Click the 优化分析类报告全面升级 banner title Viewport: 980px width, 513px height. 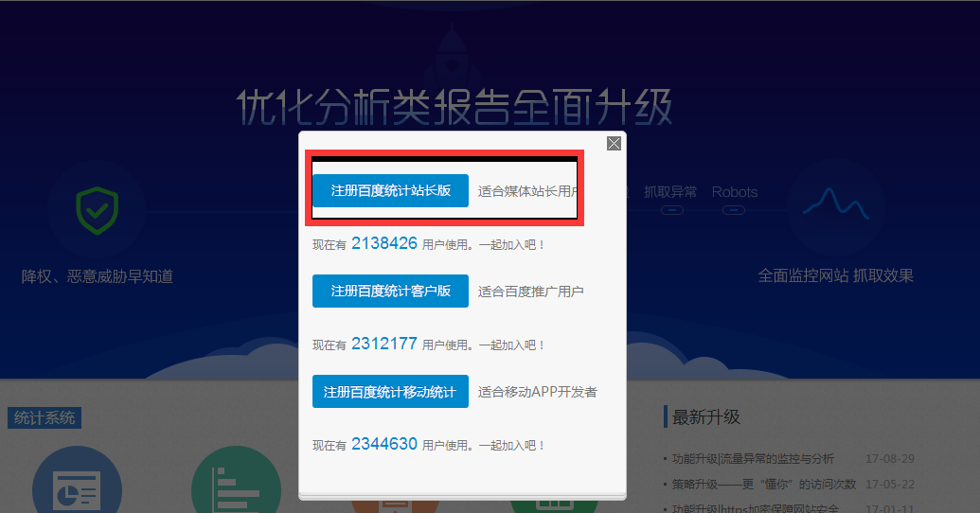[454, 107]
